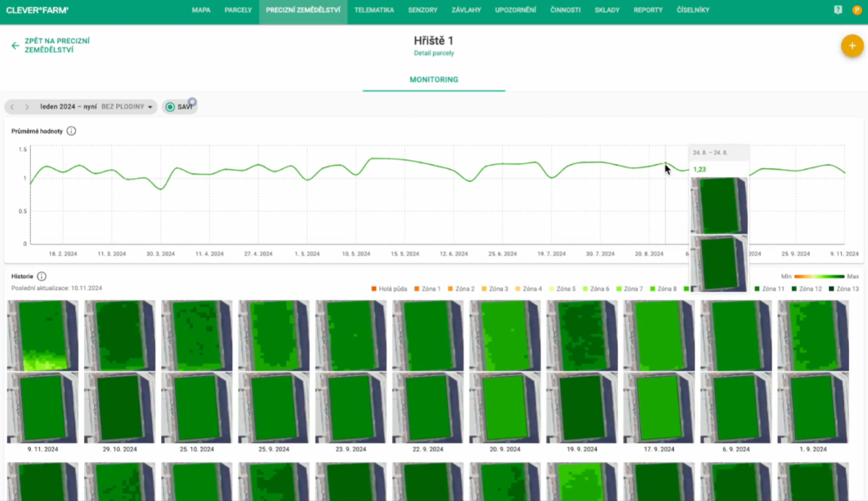Open pixelated zone thumbnail for 20. 9. 2024

(505, 336)
